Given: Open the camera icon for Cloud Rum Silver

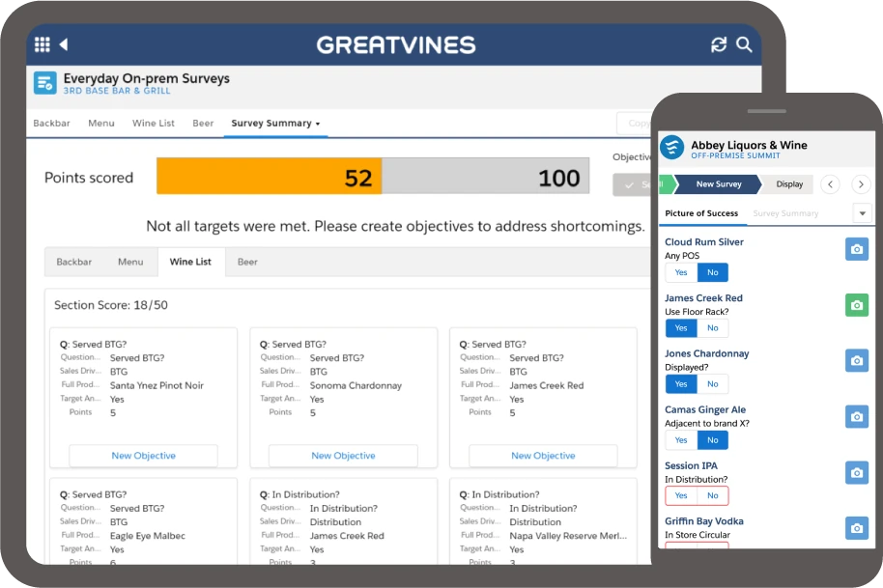Looking at the screenshot, I should coord(857,248).
